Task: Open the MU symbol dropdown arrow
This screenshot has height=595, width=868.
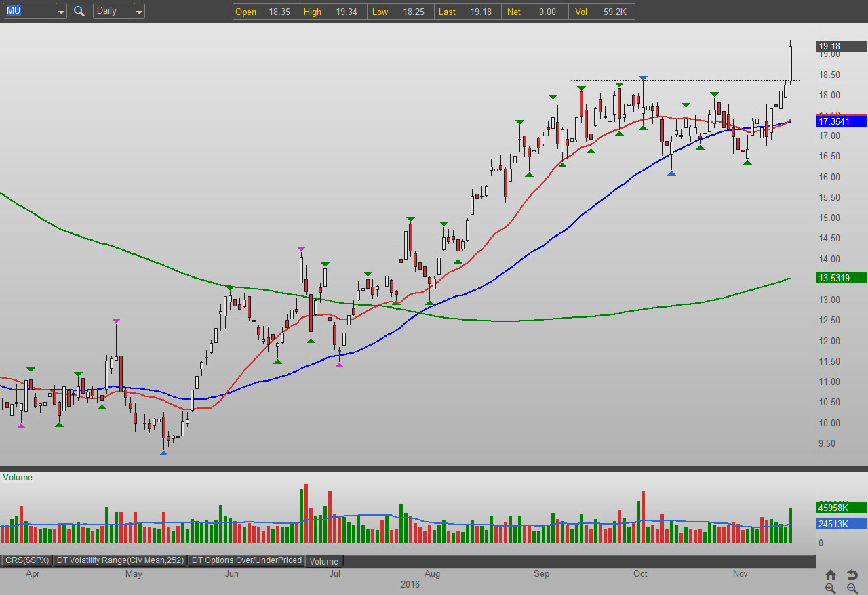Action: [61, 12]
